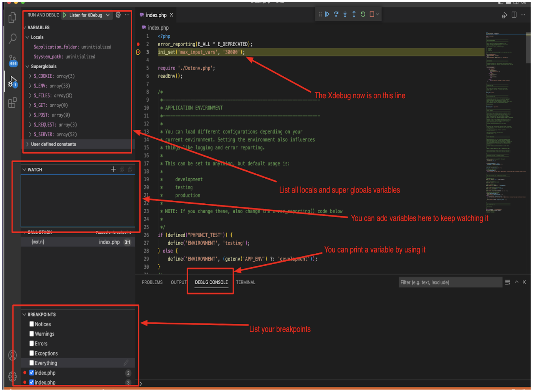534x392 pixels.
Task: Check the Exceptions breakpoint option
Action: [32, 353]
